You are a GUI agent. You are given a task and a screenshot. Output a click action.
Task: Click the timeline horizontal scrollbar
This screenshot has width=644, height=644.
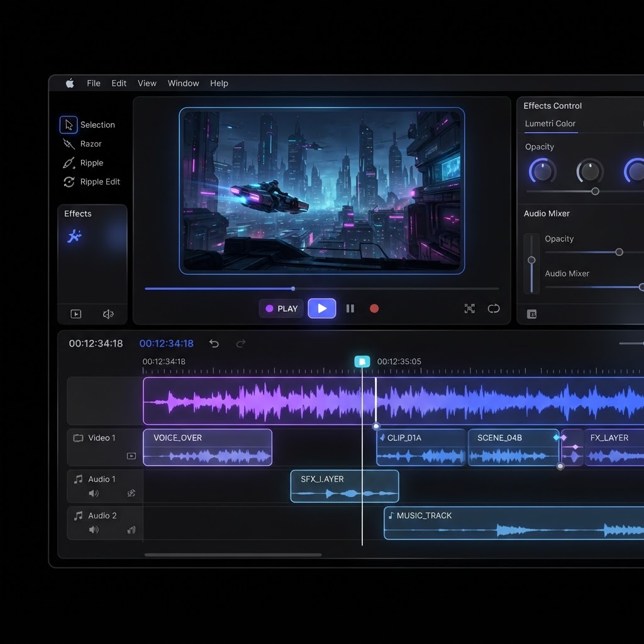click(233, 555)
